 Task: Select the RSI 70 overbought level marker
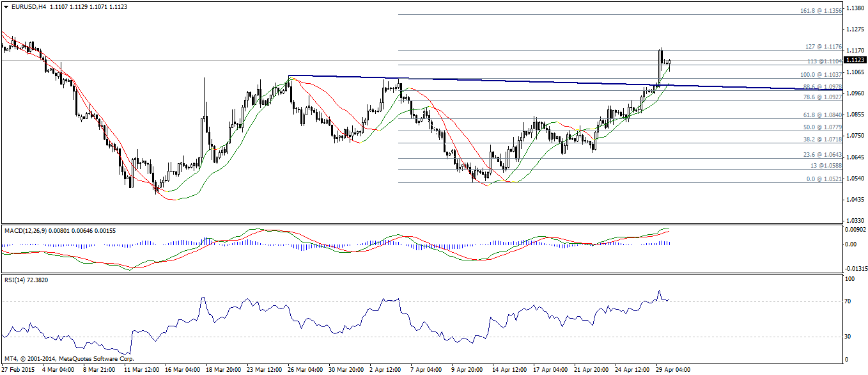(x=849, y=301)
